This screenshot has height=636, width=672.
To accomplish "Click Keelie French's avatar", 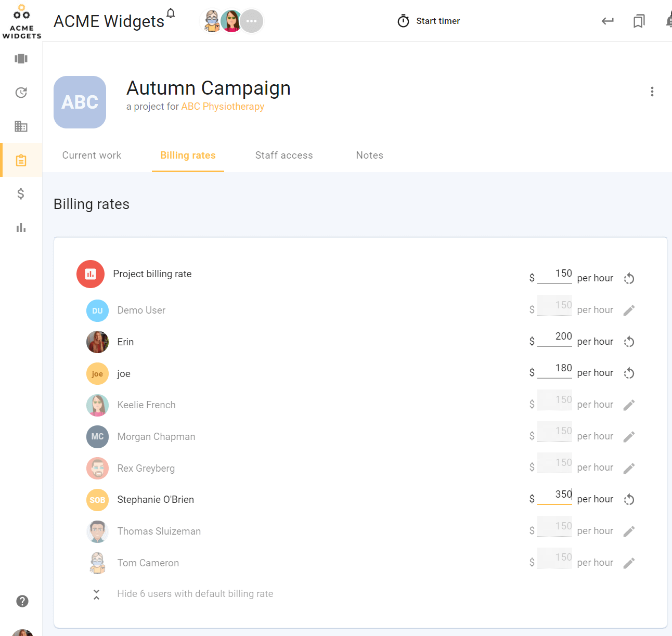I will (x=97, y=406).
